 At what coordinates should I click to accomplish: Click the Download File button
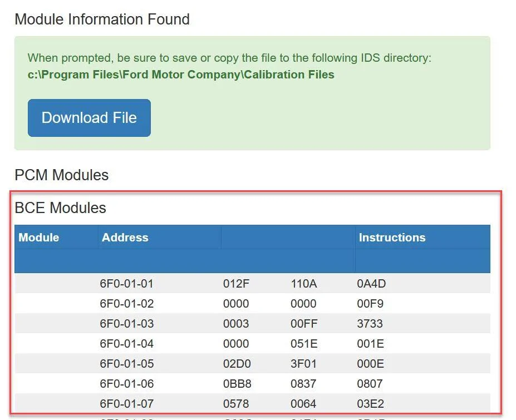pyautogui.click(x=89, y=118)
